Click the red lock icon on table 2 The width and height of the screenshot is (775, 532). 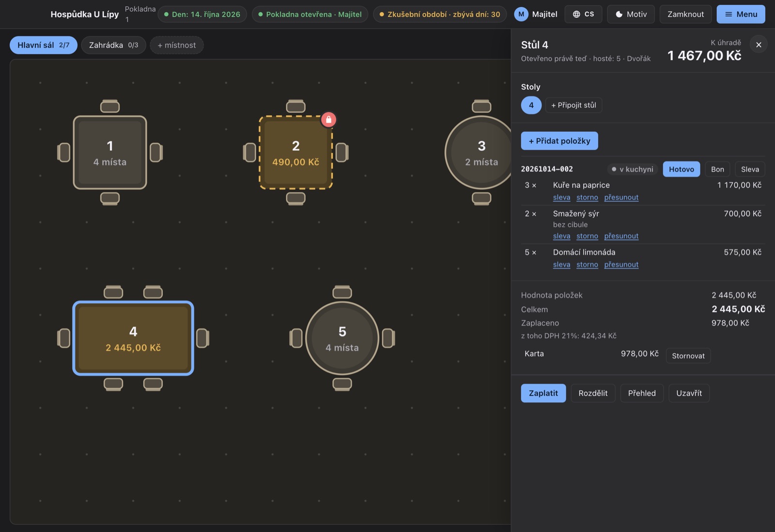pos(328,119)
